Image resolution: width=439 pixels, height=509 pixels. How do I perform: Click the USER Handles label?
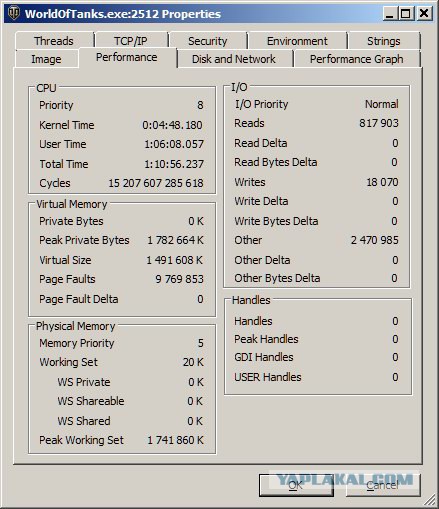268,377
